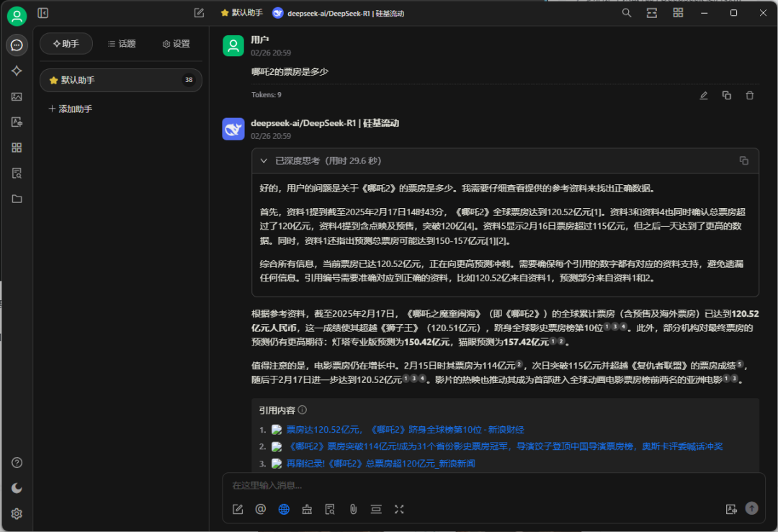Open the settings gear in sidebar
The image size is (778, 532).
[x=17, y=514]
